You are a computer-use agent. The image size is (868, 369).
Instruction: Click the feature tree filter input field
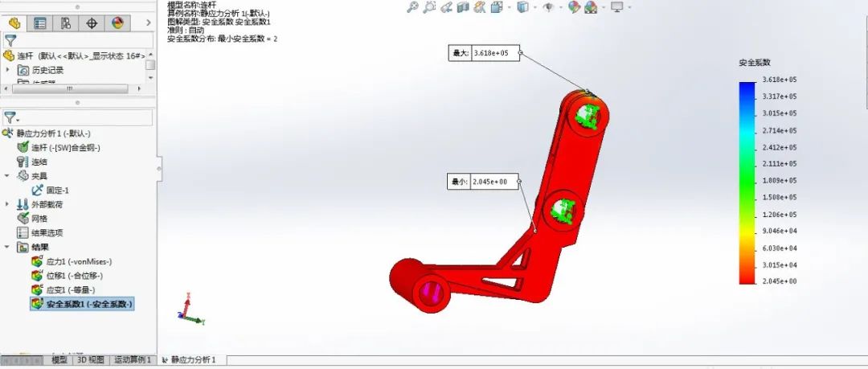[78, 40]
